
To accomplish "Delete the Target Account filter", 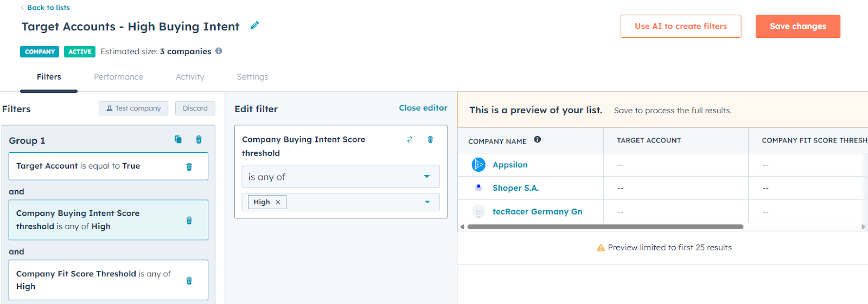I will [189, 166].
